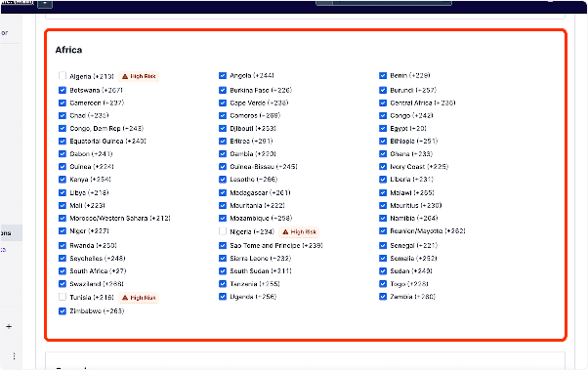Toggle the Mauritius (+230) checkbox
This screenshot has height=370, width=588.
(x=383, y=205)
